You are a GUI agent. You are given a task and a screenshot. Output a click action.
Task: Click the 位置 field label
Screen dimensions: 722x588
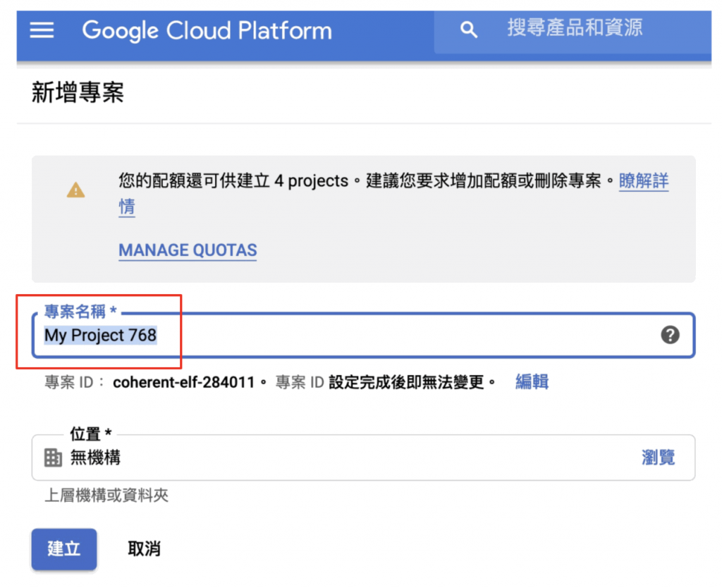click(91, 434)
